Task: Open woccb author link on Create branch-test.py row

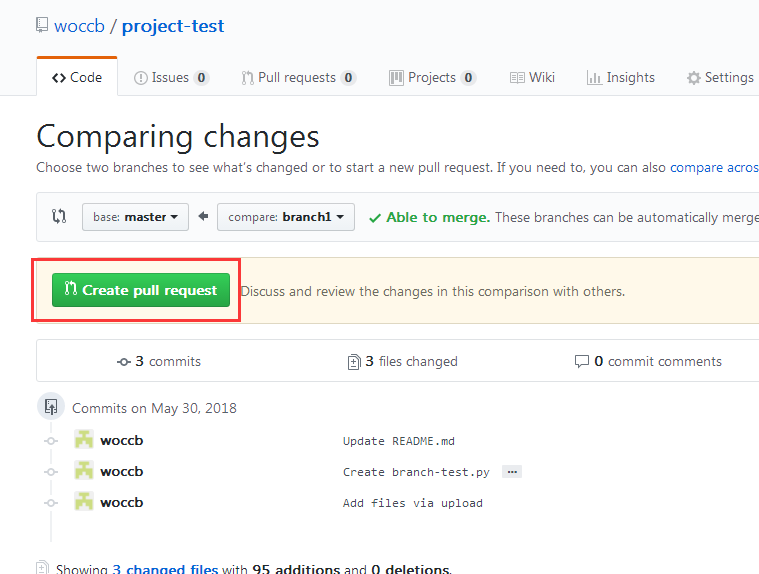Action: (x=121, y=471)
